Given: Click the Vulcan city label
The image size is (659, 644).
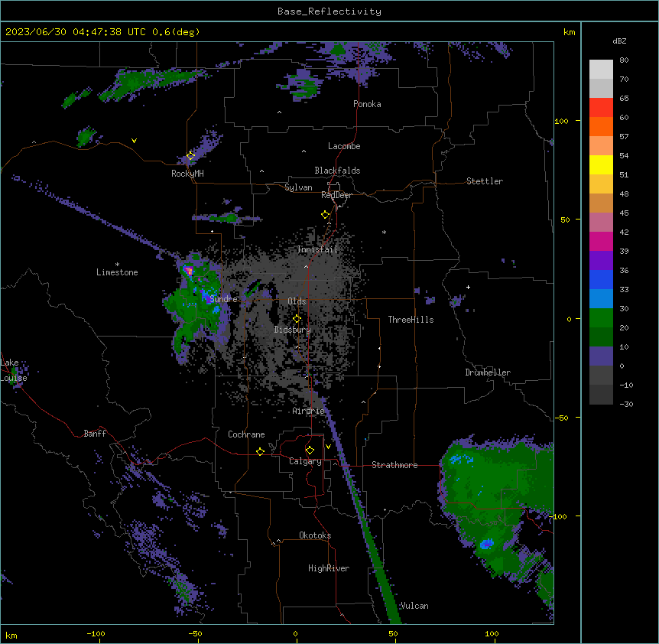Looking at the screenshot, I should [x=414, y=606].
